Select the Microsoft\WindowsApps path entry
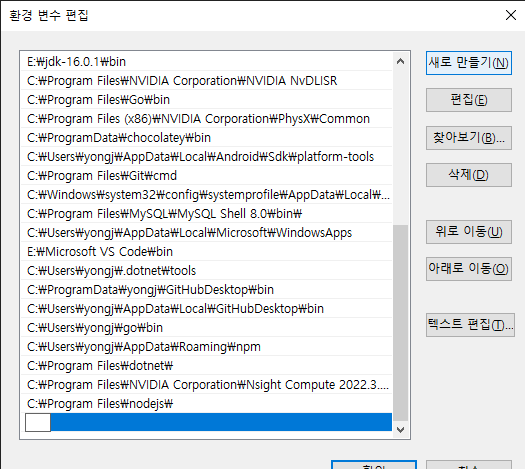 [207, 233]
